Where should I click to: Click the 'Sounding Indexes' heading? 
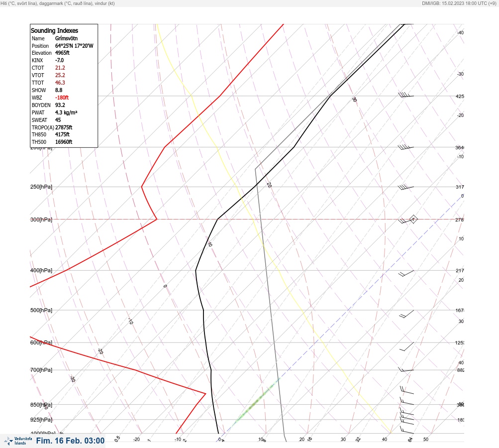[54, 30]
